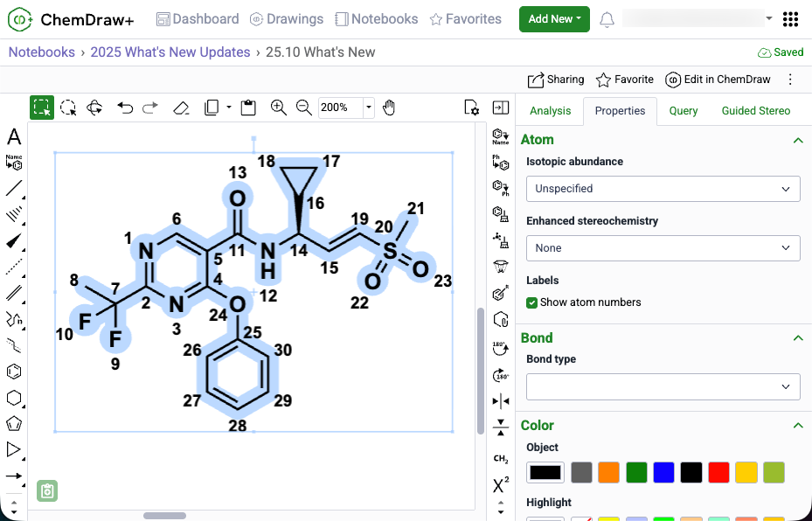Choose the eraser tool
Screen dimensions: 812x521
[181, 108]
